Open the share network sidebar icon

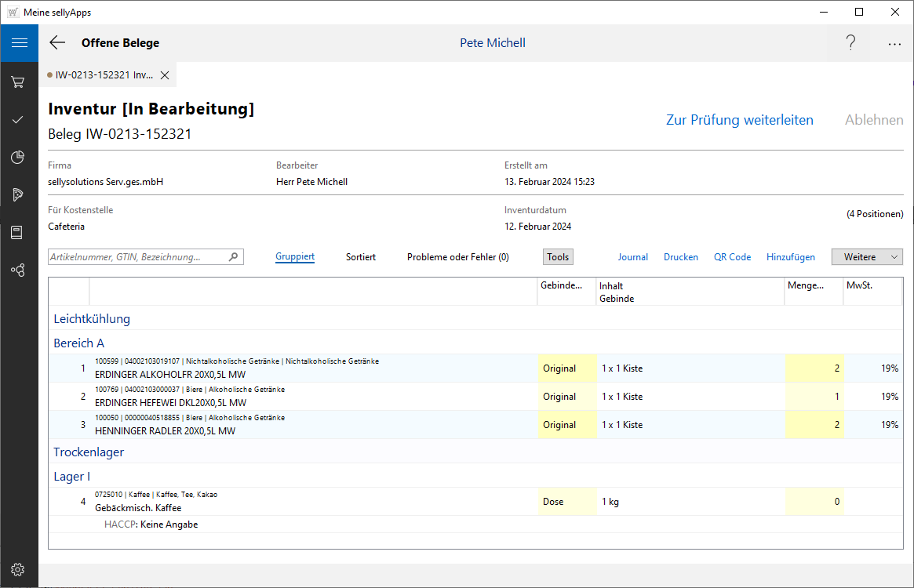pos(18,270)
